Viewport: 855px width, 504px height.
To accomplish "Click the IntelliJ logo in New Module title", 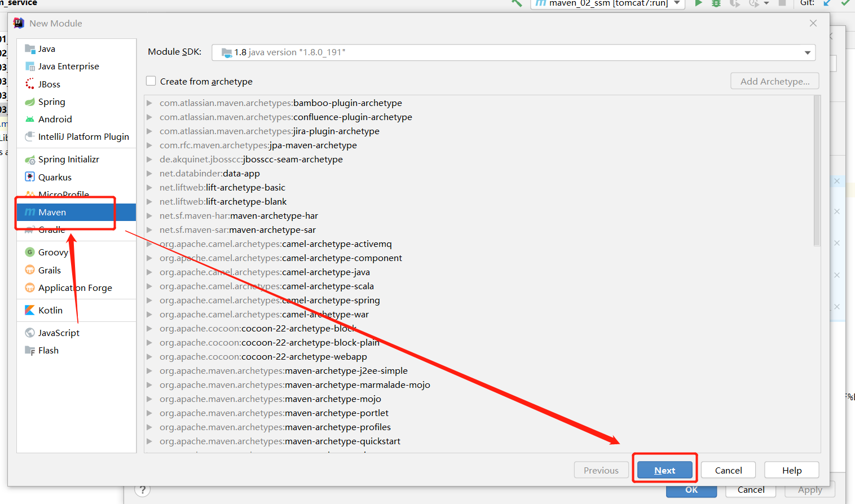I will [x=19, y=23].
